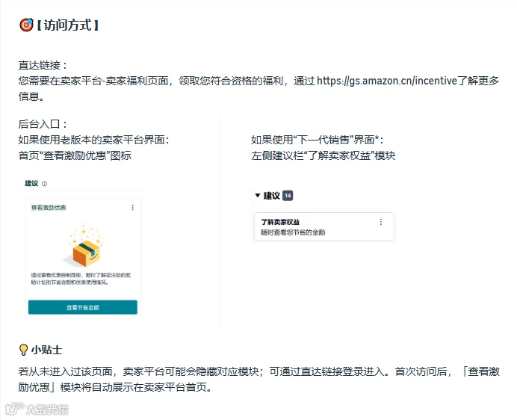Viewport: 517px width, 420px height.
Task: Click the Amazon box with sparkles illustration
Action: point(85,246)
